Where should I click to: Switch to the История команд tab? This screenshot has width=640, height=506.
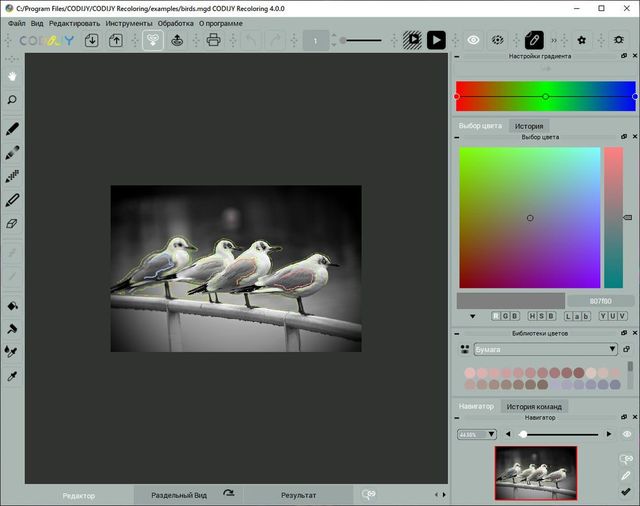[x=535, y=406]
